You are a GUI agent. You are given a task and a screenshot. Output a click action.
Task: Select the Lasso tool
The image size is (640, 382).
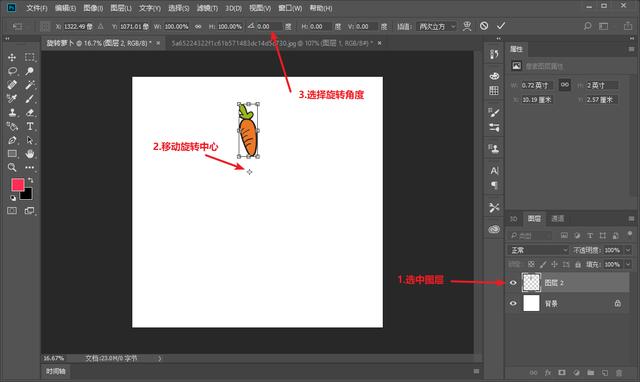coord(12,71)
